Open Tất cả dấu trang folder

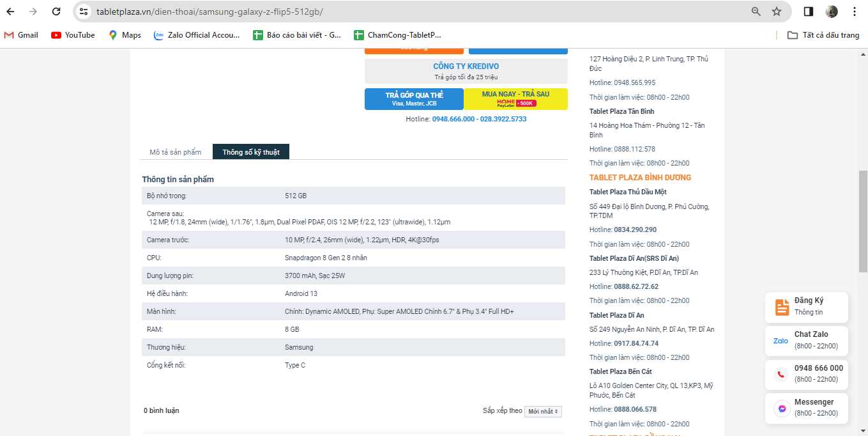(823, 35)
